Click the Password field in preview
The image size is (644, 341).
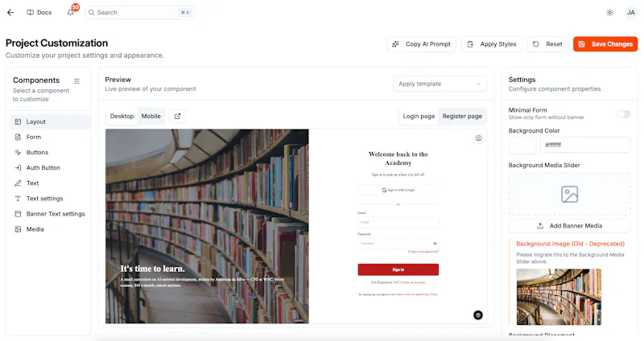[x=398, y=244]
